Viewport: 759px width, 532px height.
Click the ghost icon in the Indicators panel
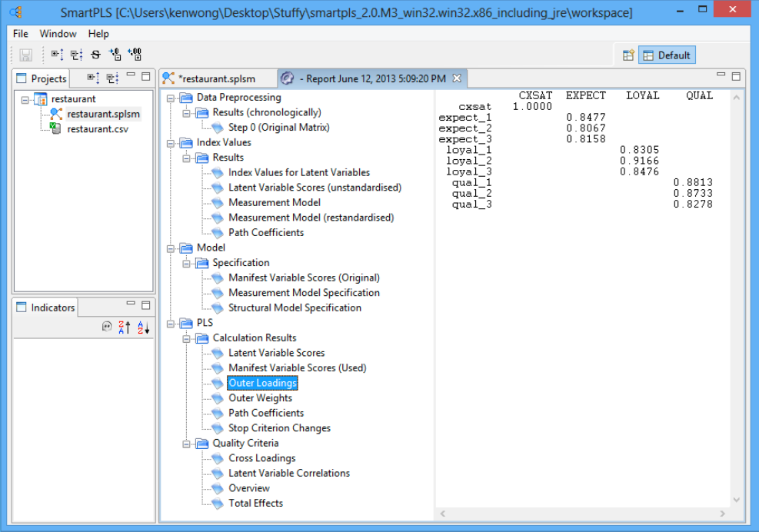coord(107,328)
